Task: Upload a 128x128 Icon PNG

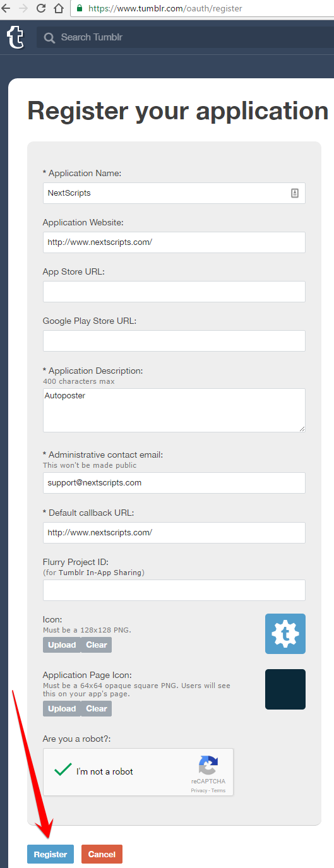Action: tap(62, 645)
